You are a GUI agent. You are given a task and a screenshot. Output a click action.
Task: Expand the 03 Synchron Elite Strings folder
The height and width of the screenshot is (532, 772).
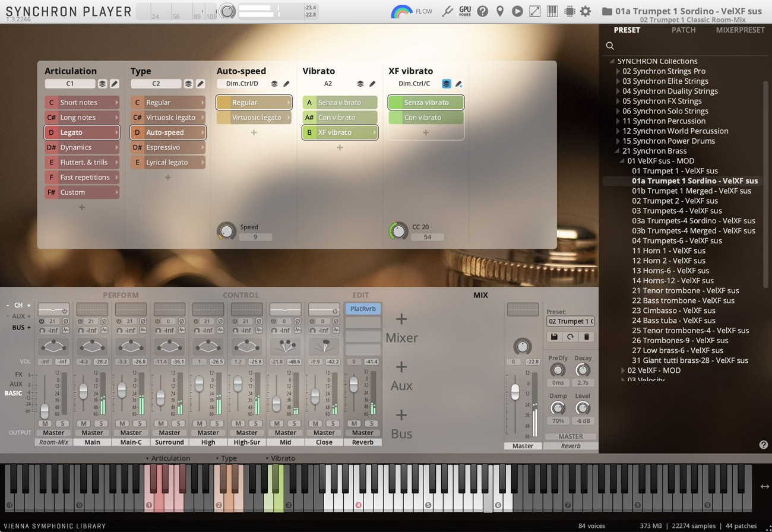click(x=618, y=81)
